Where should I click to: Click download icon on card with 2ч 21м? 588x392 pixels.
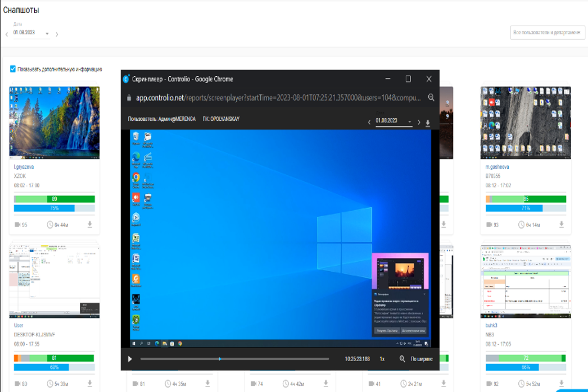(444, 383)
